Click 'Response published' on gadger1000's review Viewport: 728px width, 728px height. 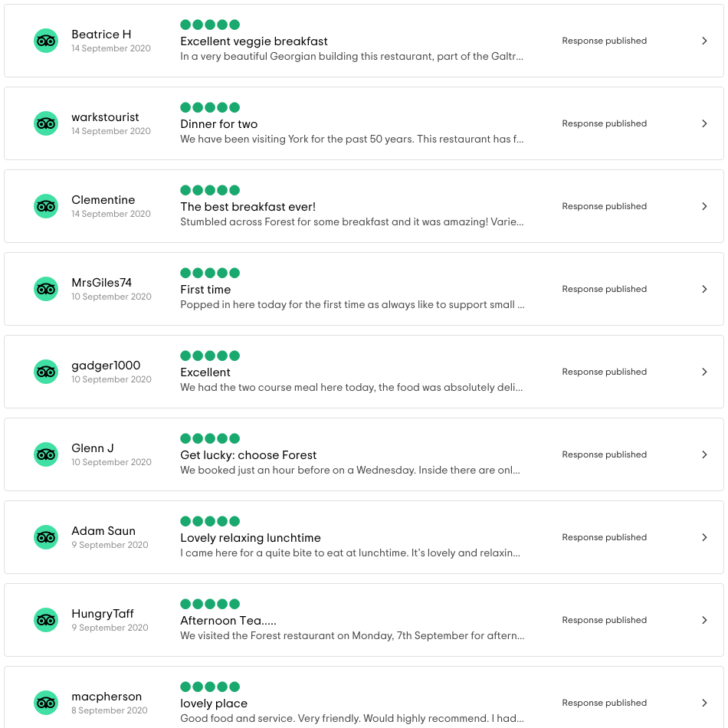tap(604, 372)
